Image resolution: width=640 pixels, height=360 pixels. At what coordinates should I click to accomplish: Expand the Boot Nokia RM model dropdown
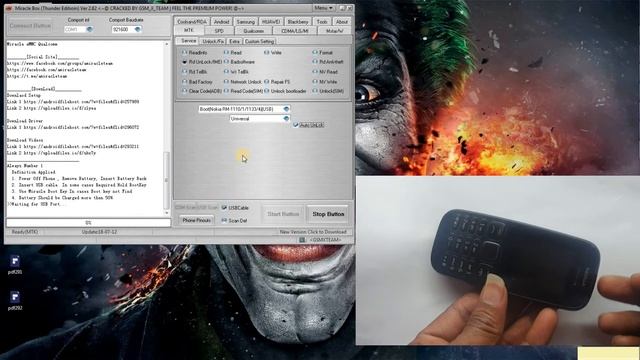click(x=286, y=109)
